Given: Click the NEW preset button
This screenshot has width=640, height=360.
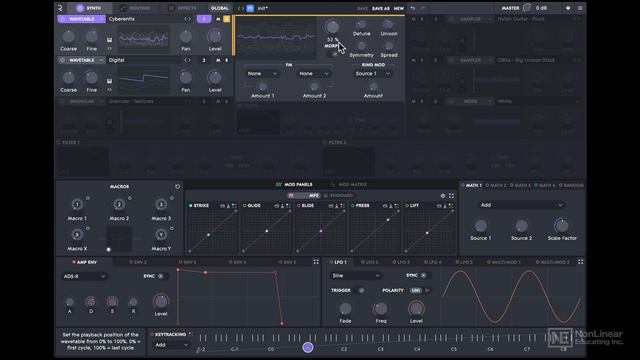Looking at the screenshot, I should click(x=399, y=8).
